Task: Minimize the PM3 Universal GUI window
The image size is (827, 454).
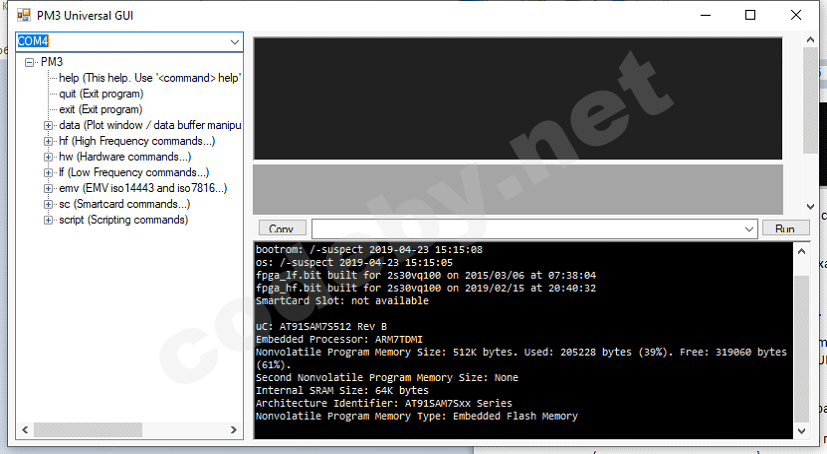Action: (x=706, y=15)
